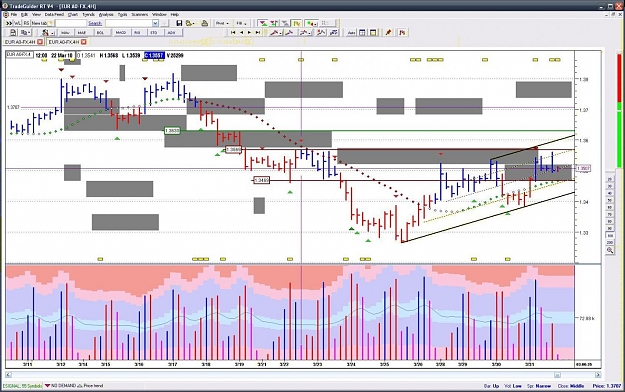Click the yellow-filled window panel icon

pos(373,33)
